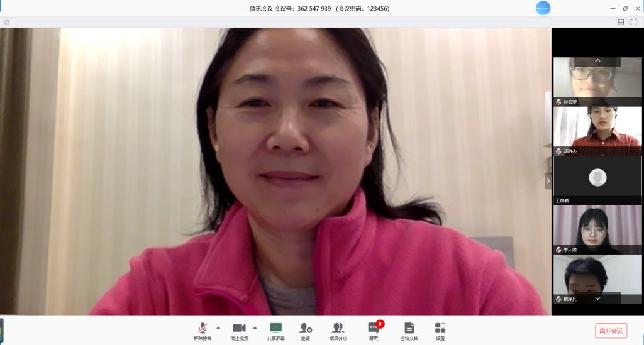This screenshot has width=644, height=345.
Task: Stop the camera video (停止视频)
Action: coord(239,331)
